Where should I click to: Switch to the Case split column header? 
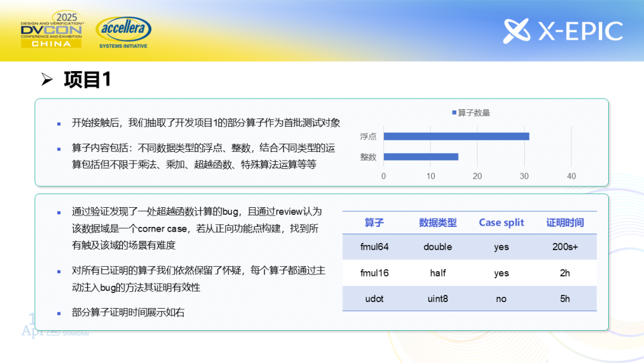[501, 223]
